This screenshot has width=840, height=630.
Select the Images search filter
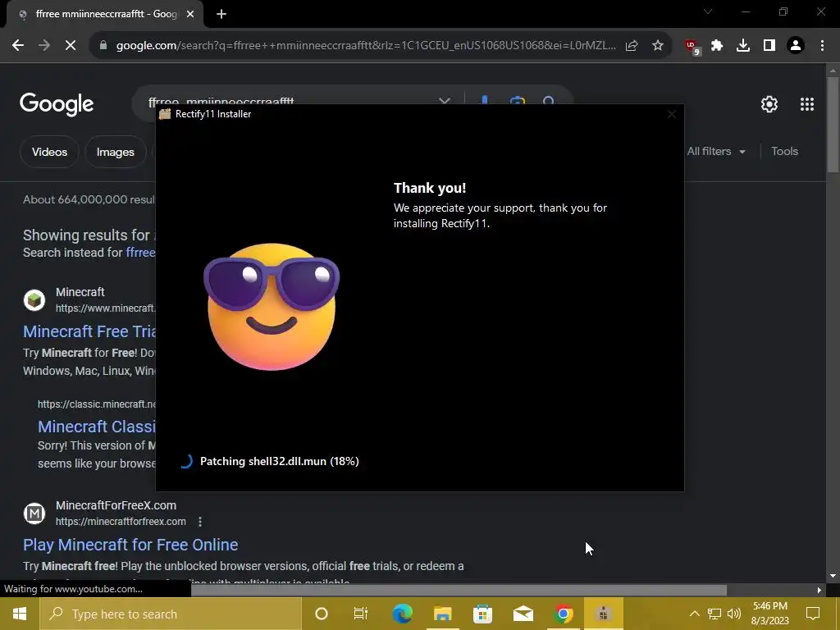115,152
